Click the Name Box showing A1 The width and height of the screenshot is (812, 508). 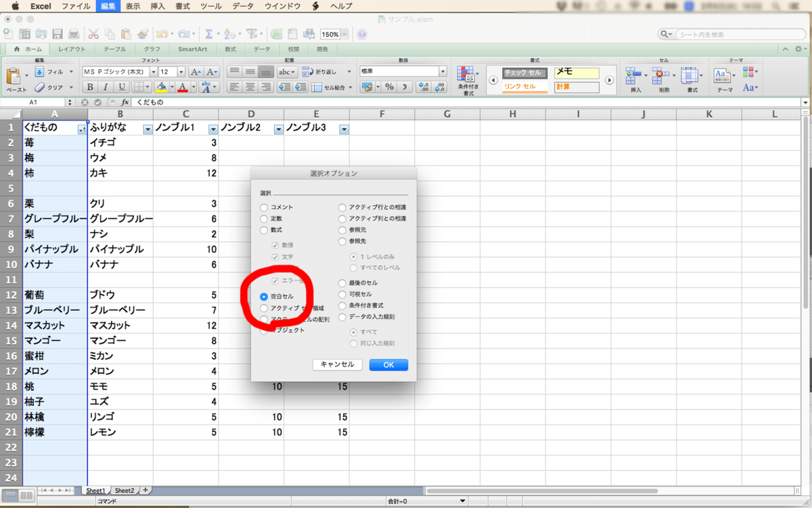pos(33,102)
